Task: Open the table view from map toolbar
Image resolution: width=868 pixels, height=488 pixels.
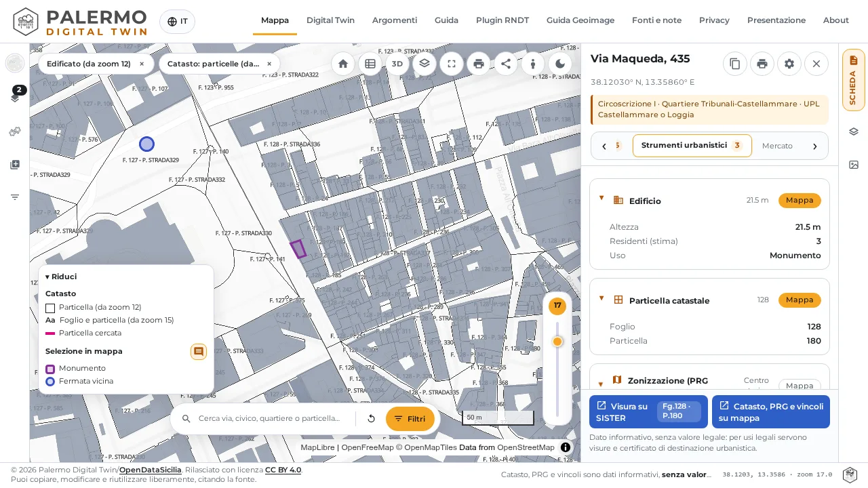Action: point(370,64)
